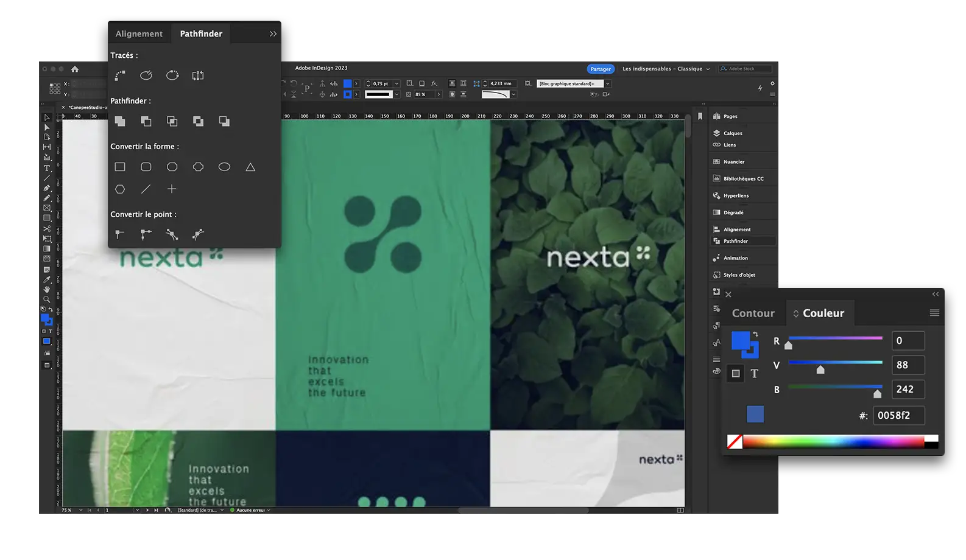Screen dimensions: 966x560
Task: Convert shape to line
Action: pyautogui.click(x=146, y=189)
